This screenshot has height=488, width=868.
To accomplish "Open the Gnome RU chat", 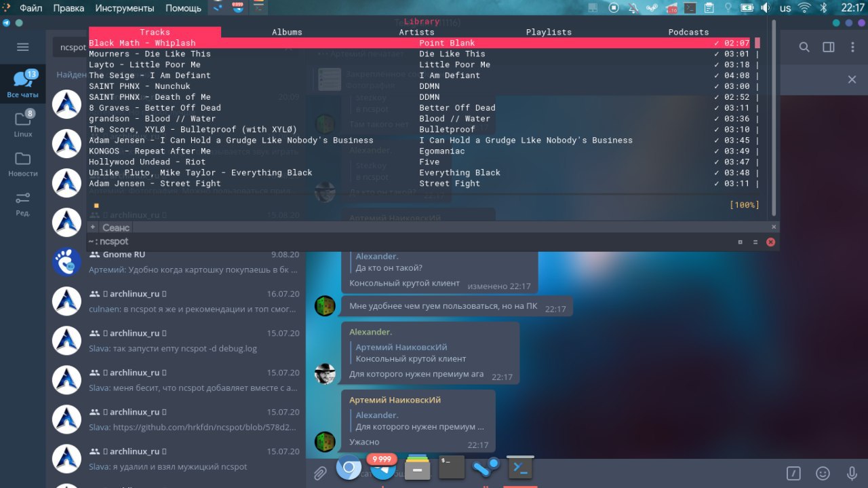I will (176, 261).
